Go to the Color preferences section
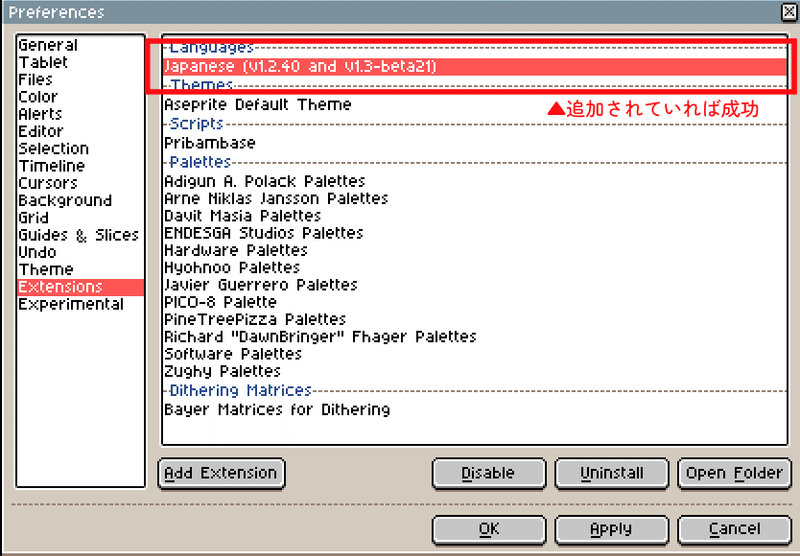This screenshot has height=556, width=800. 81,97
